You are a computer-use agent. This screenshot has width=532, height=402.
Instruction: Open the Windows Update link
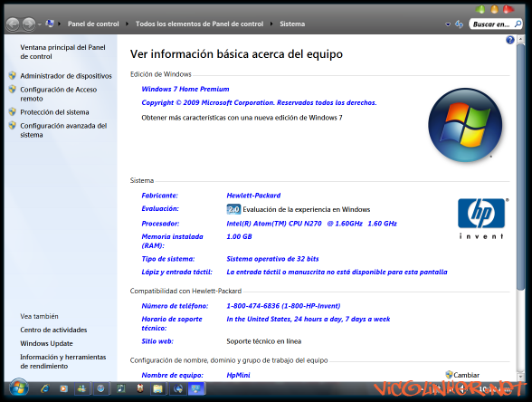(x=46, y=343)
